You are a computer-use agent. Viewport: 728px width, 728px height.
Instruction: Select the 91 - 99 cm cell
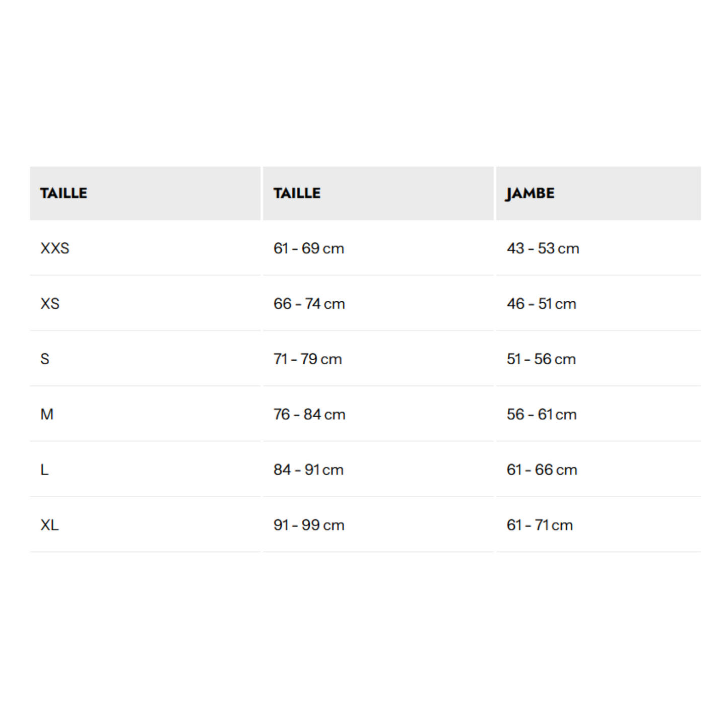tap(309, 525)
